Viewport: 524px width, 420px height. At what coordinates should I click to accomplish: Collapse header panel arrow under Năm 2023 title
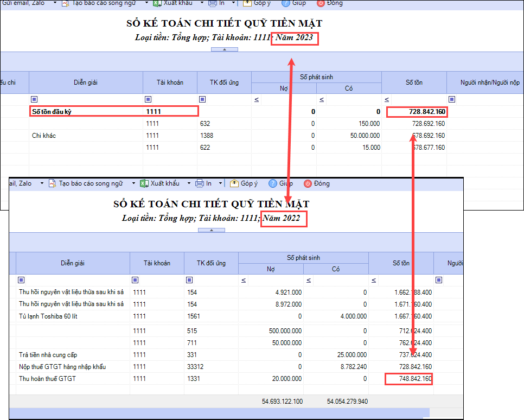click(x=223, y=49)
